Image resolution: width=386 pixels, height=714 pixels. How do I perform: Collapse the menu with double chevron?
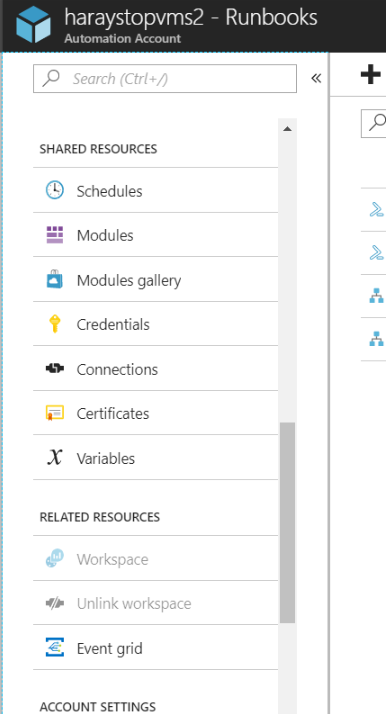pyautogui.click(x=316, y=78)
